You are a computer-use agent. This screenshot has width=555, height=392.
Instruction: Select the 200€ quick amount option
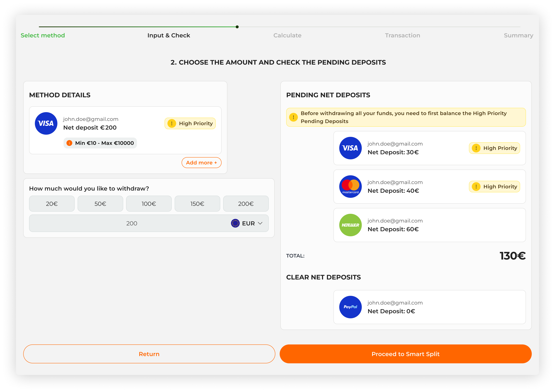pos(246,204)
